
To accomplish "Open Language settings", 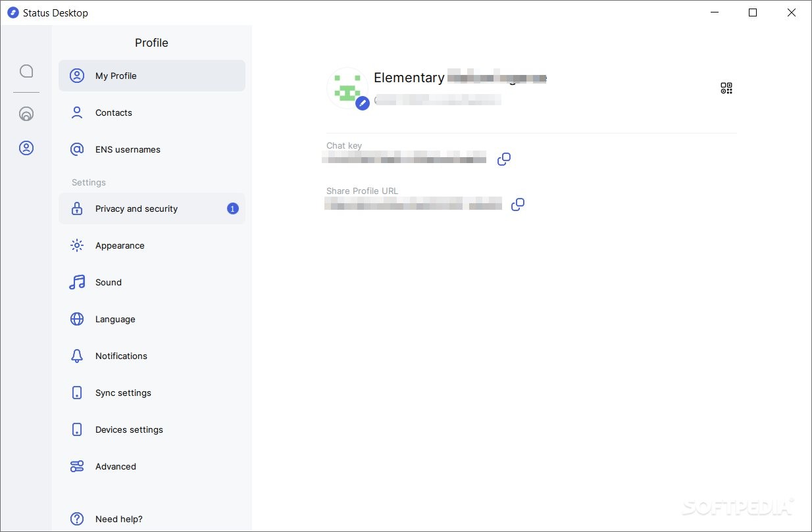I will pyautogui.click(x=152, y=319).
